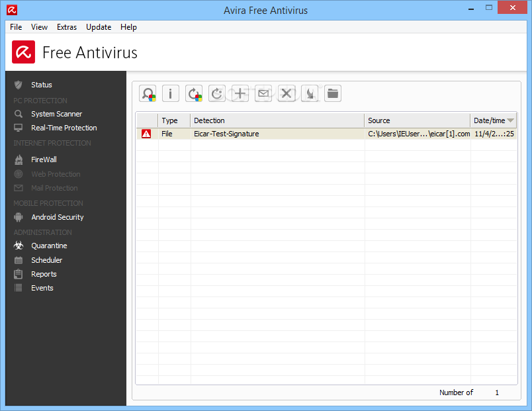The width and height of the screenshot is (532, 411).
Task: Open System Scanner page
Action: coord(57,114)
